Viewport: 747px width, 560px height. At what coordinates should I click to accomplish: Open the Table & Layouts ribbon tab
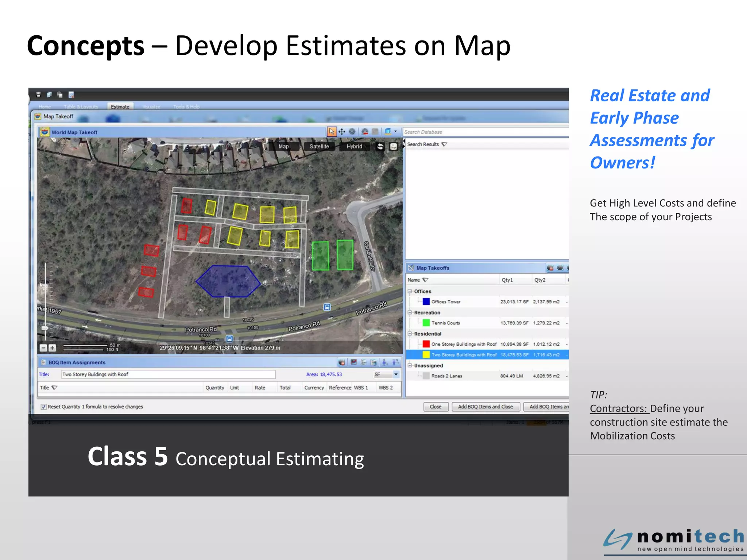coord(81,106)
